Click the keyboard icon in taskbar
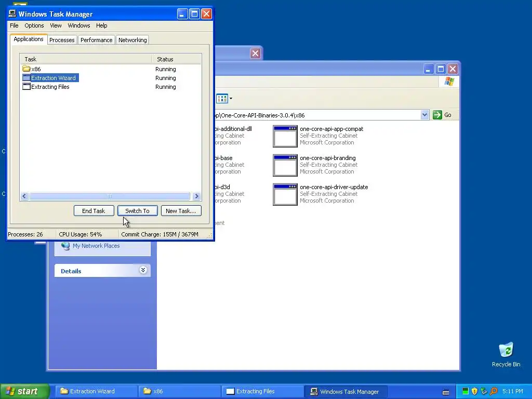The height and width of the screenshot is (399, 532). point(446,392)
